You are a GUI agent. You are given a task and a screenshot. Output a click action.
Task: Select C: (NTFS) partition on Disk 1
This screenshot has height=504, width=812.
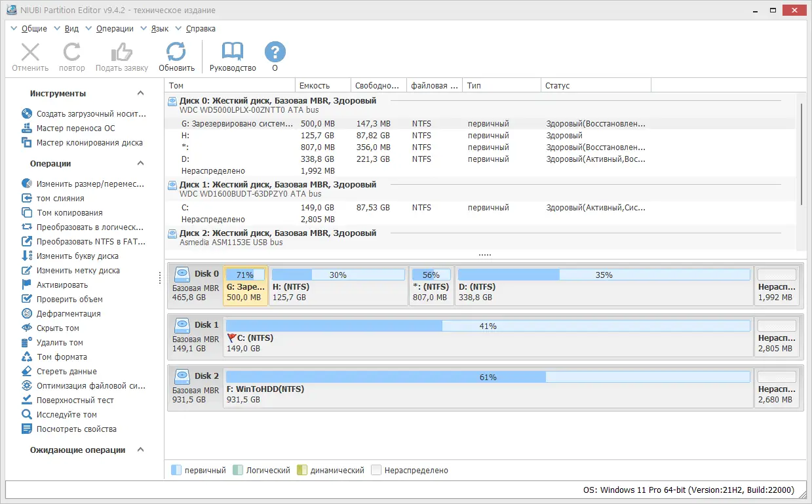tap(488, 337)
